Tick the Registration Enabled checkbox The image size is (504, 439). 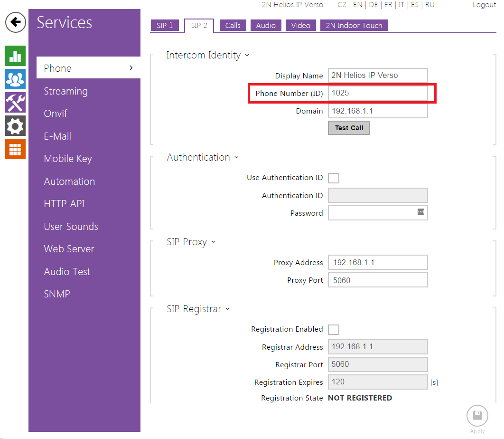[334, 330]
